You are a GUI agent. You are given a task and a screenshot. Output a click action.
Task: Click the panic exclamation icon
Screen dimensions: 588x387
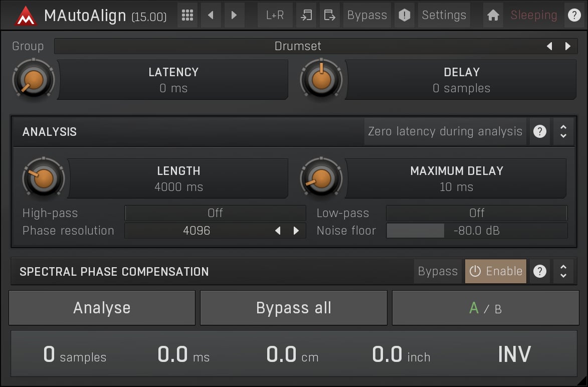tap(404, 15)
